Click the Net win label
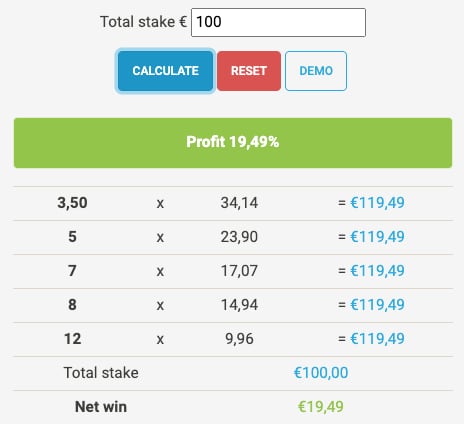Viewport: 464px width, 424px height. coord(101,407)
